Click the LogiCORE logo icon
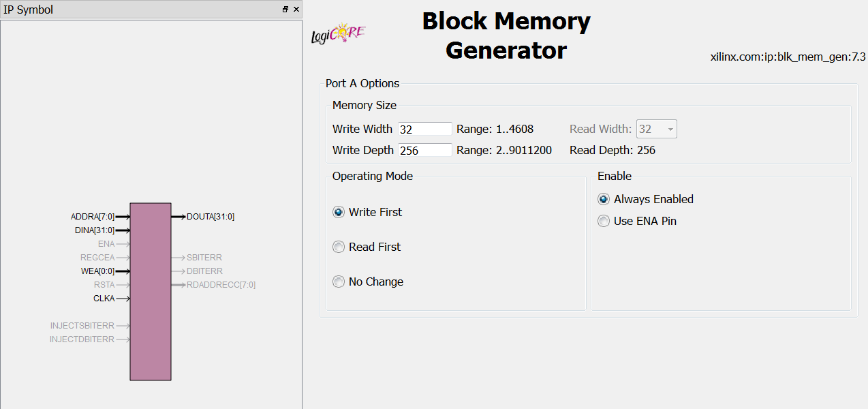 click(x=339, y=35)
